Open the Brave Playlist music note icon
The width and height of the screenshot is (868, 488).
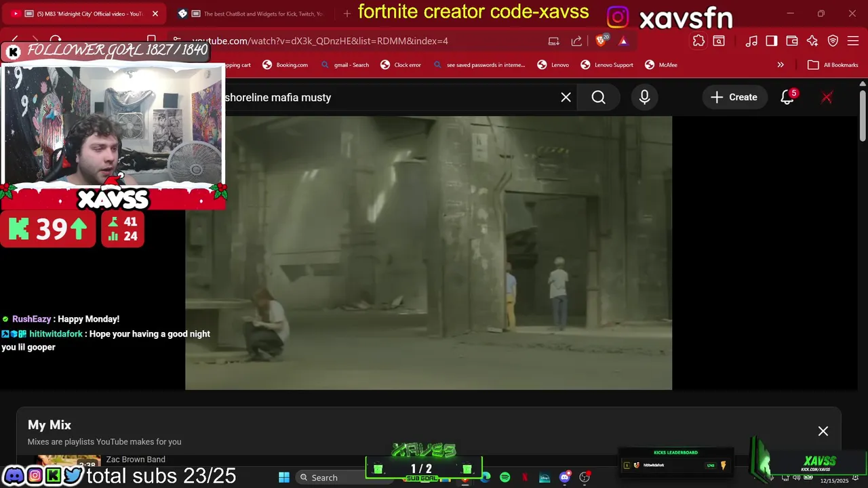(751, 41)
